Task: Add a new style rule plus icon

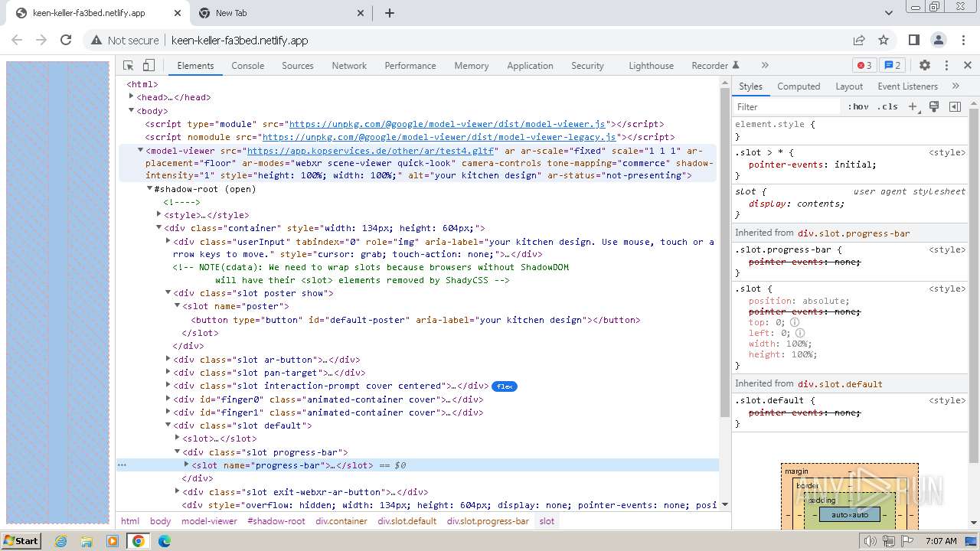Action: pyautogui.click(x=913, y=107)
